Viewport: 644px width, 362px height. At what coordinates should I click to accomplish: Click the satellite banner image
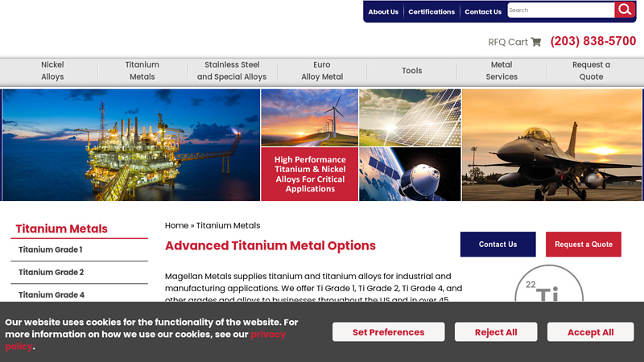point(410,174)
